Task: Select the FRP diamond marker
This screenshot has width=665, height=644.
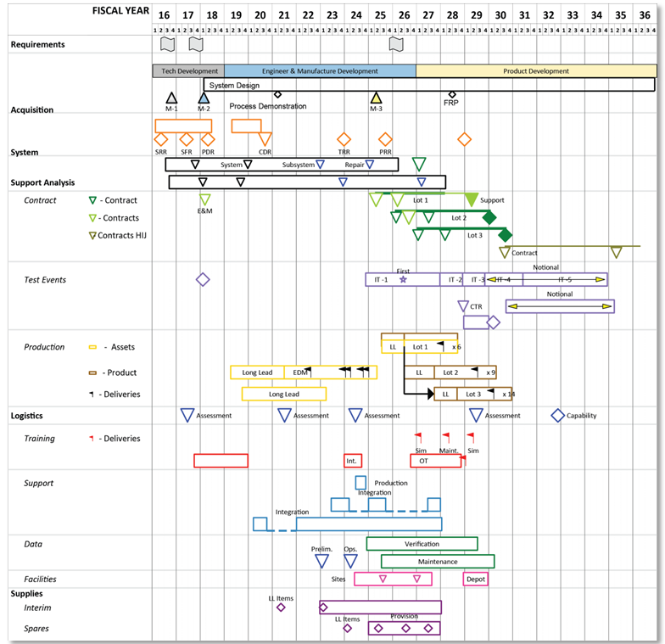Action: click(452, 94)
